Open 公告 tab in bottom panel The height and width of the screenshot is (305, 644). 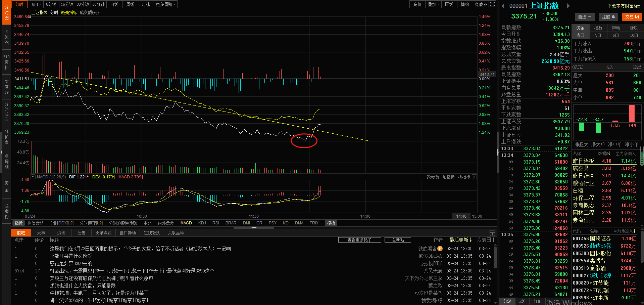pyautogui.click(x=81, y=233)
